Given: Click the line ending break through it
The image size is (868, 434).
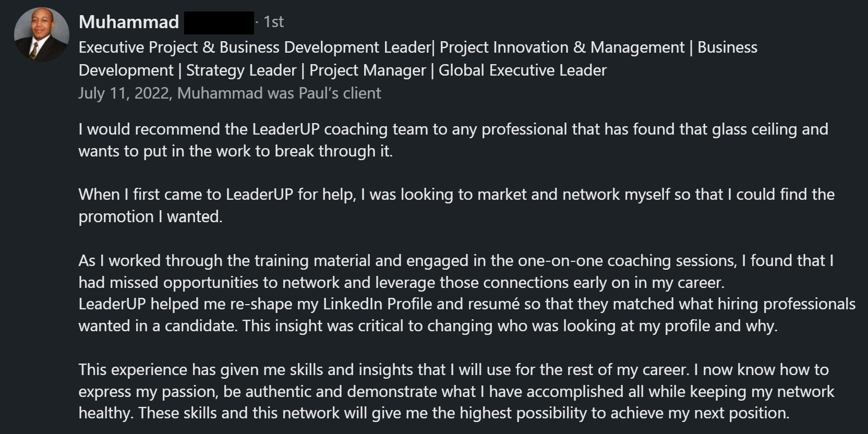Looking at the screenshot, I should pyautogui.click(x=235, y=151).
